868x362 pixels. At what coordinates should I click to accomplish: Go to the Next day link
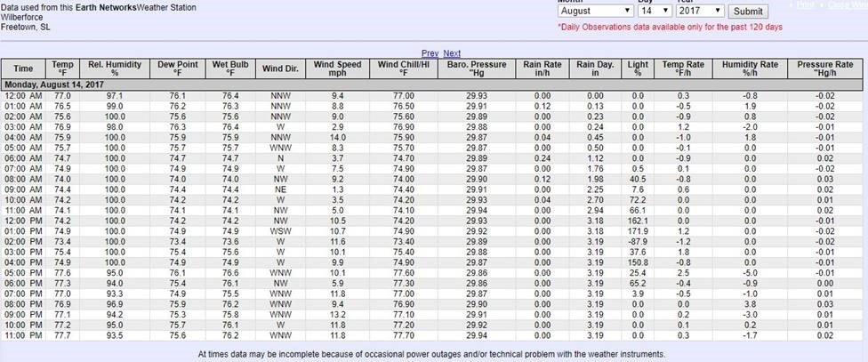click(452, 53)
